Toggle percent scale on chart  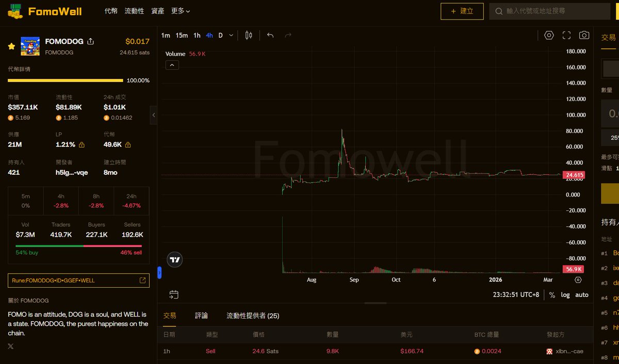click(x=552, y=295)
